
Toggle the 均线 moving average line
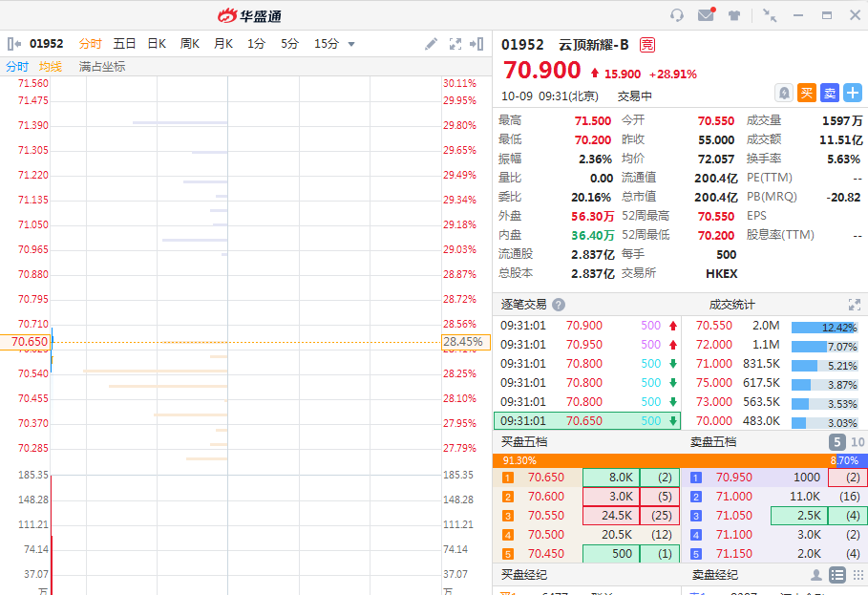coord(51,67)
